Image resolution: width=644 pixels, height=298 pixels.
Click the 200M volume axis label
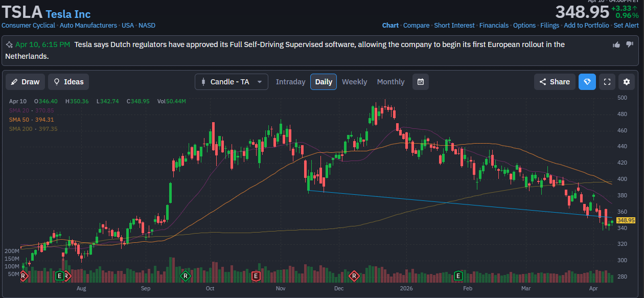(12, 251)
